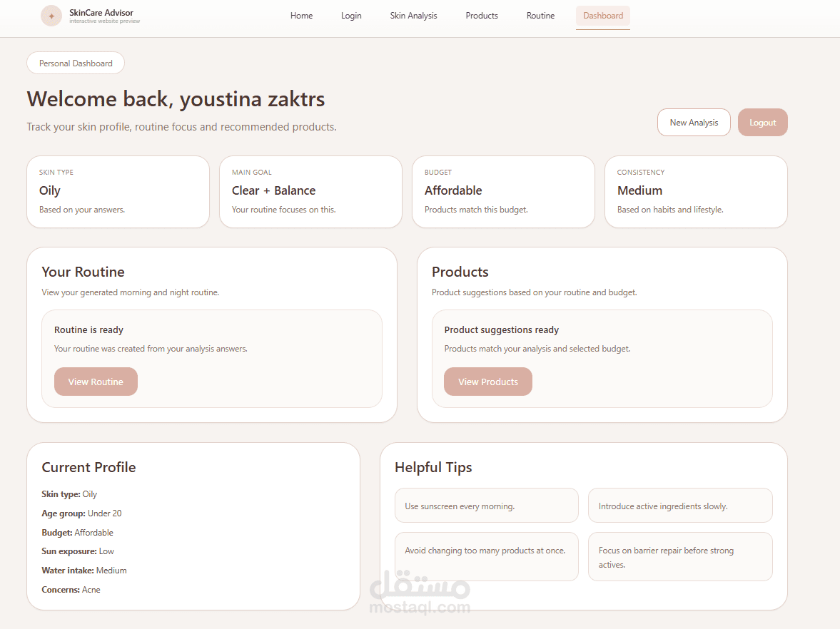
Task: Click 'Introduce active ingredients slowly' tip
Action: (x=680, y=506)
